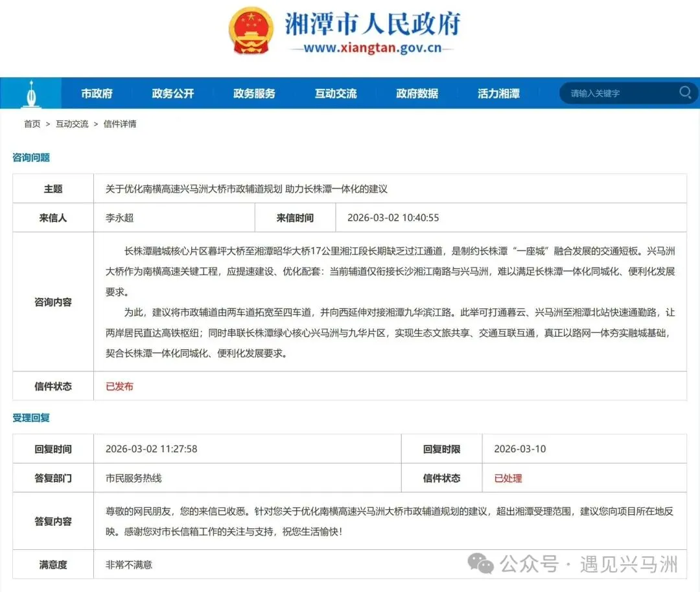
Task: Click the 受理回复 section heading
Action: tap(31, 418)
